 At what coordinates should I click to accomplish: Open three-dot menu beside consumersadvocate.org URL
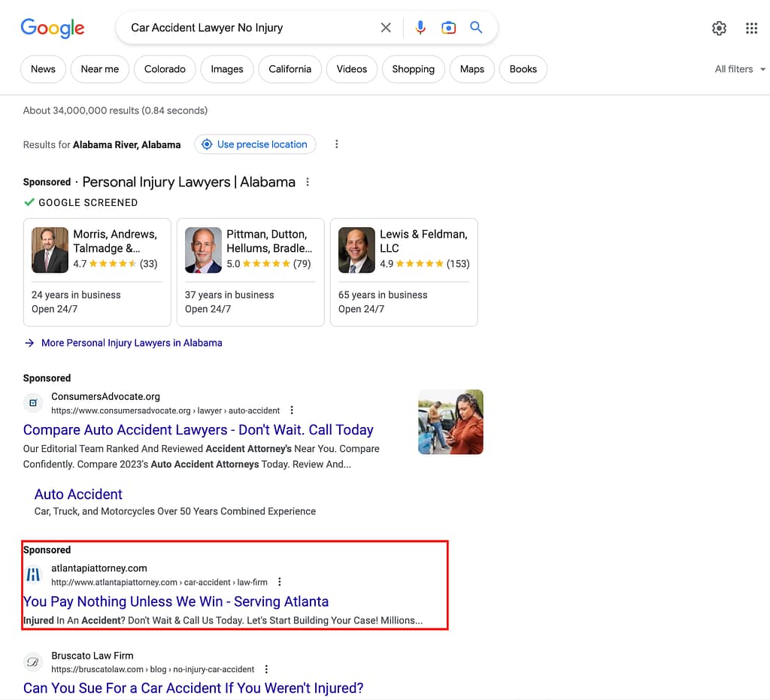point(292,410)
